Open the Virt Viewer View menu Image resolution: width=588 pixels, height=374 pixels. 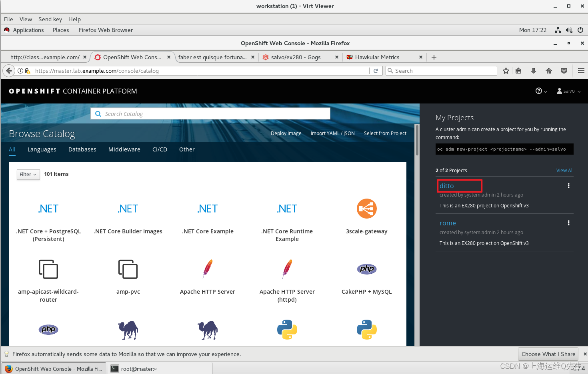[26, 19]
